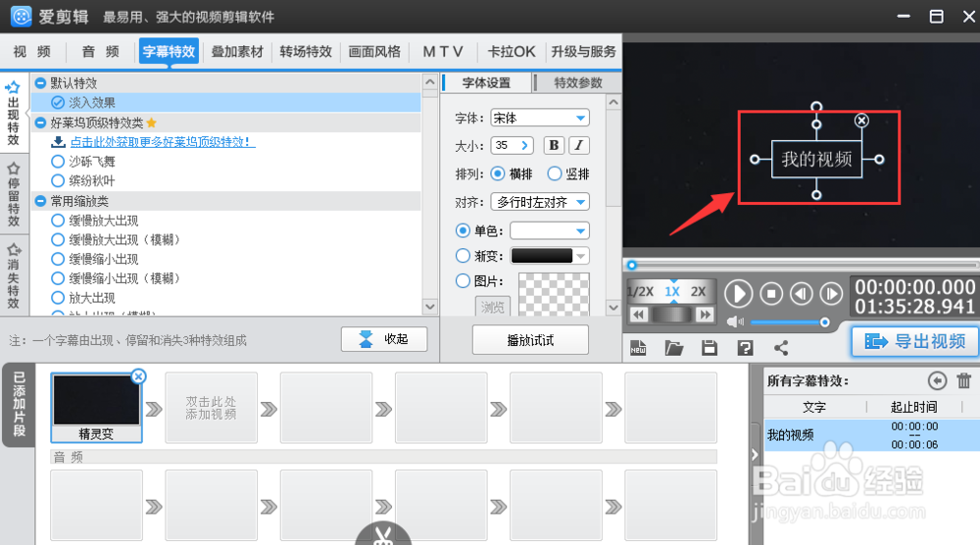This screenshot has width=980, height=545.
Task: Switch to the 叠加素材 tab
Action: [x=237, y=51]
